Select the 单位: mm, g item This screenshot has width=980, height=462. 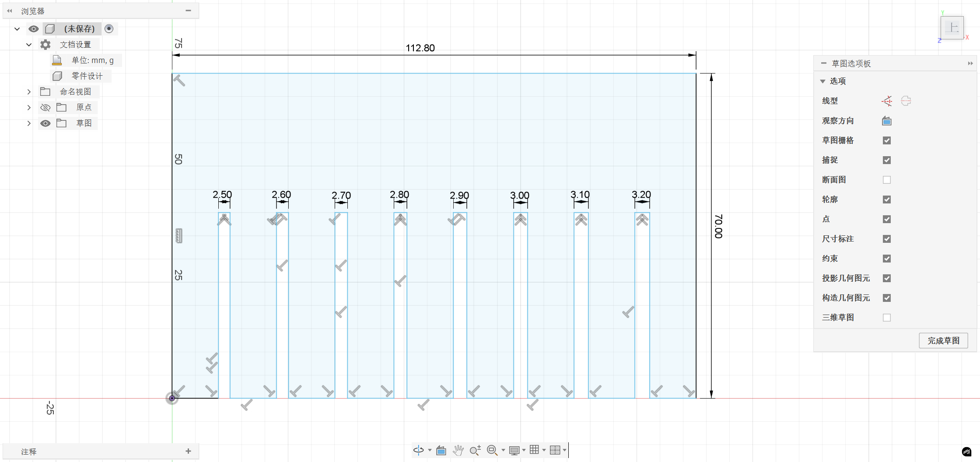coord(92,60)
